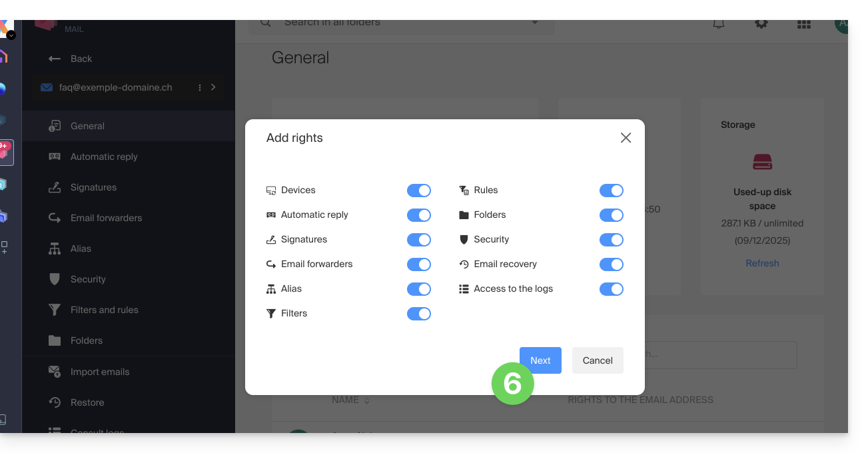Open the settings gear icon
Screen dimensions: 868x453
tap(761, 23)
